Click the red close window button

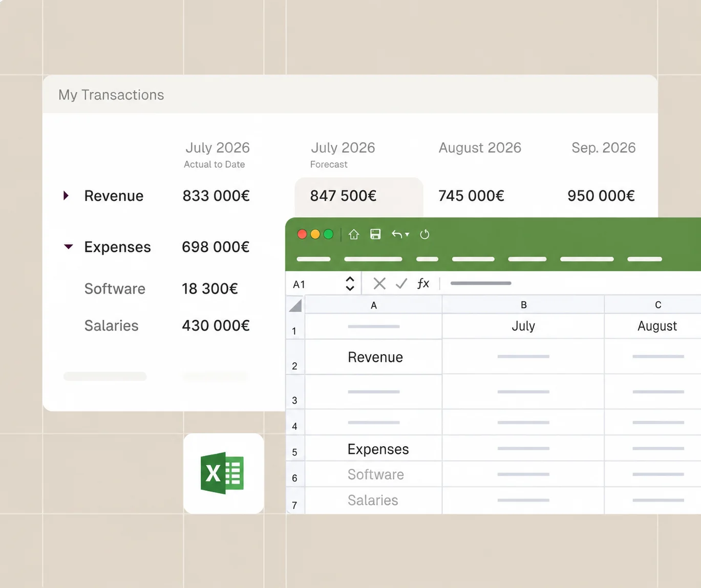(302, 234)
